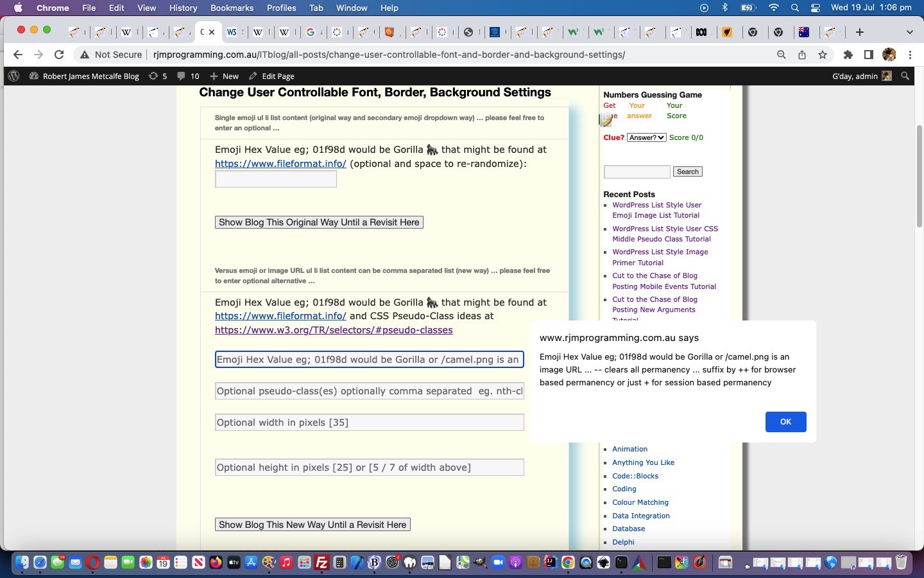Focus the original-way emoji hex input
Viewport: 924px width, 578px height.
(276, 179)
